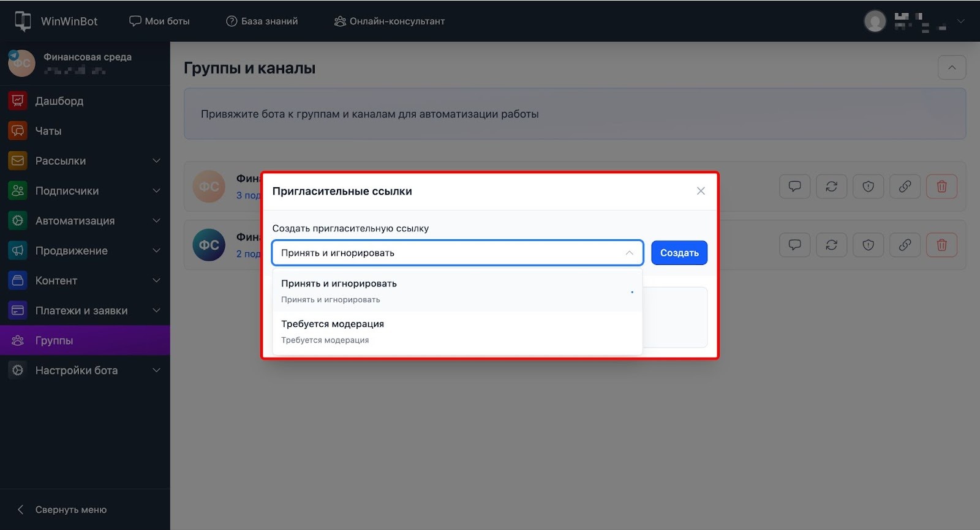The width and height of the screenshot is (980, 530).
Task: Click the refresh icon in the first group row
Action: pyautogui.click(x=831, y=187)
